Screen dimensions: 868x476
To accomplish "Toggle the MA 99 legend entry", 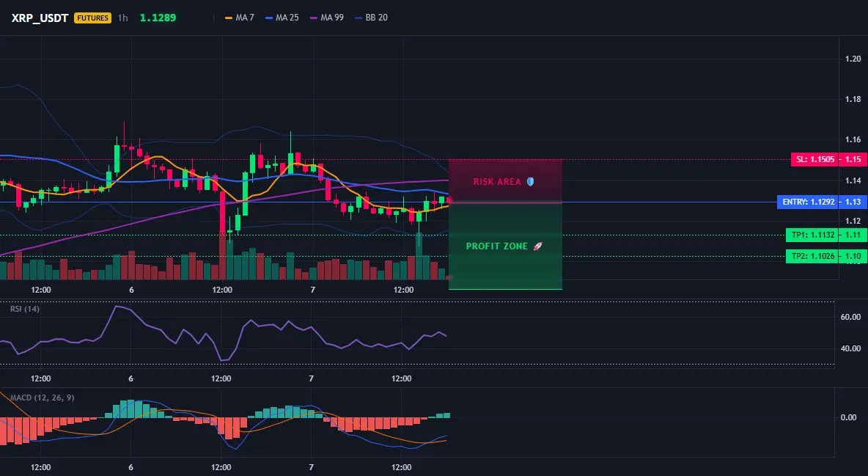I will [327, 18].
